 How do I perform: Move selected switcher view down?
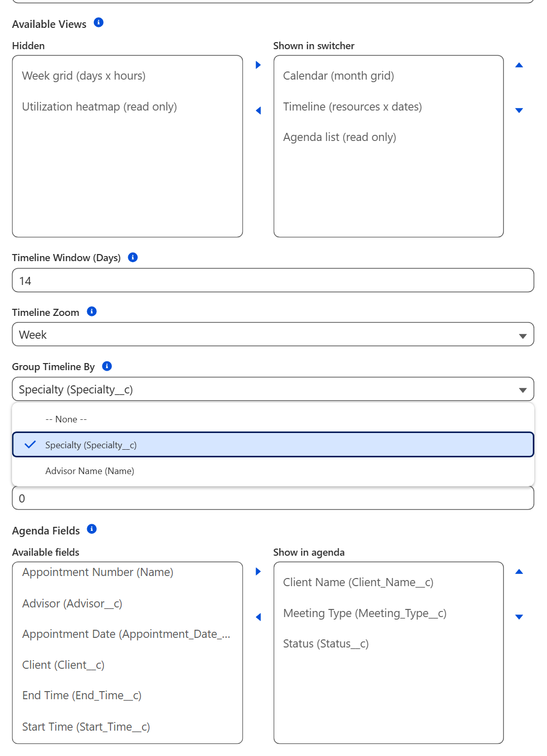pyautogui.click(x=519, y=110)
